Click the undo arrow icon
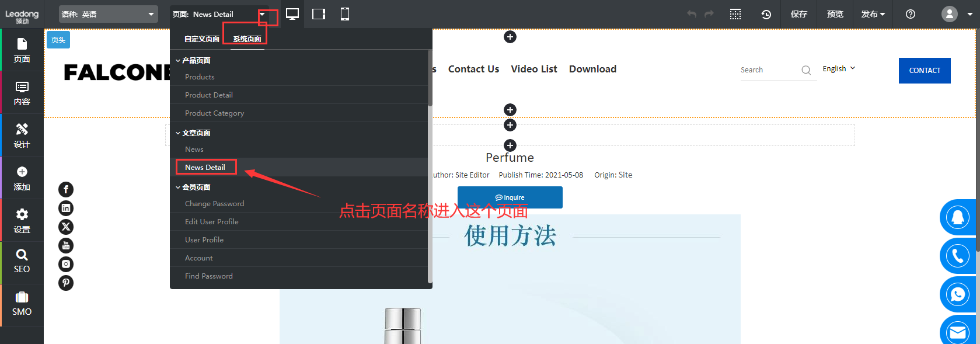 click(692, 14)
